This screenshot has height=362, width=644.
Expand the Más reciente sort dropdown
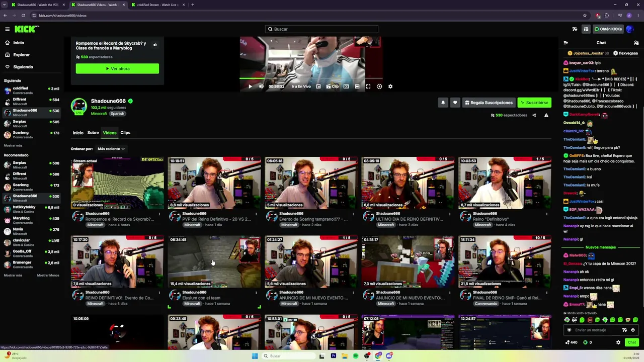pos(111,149)
